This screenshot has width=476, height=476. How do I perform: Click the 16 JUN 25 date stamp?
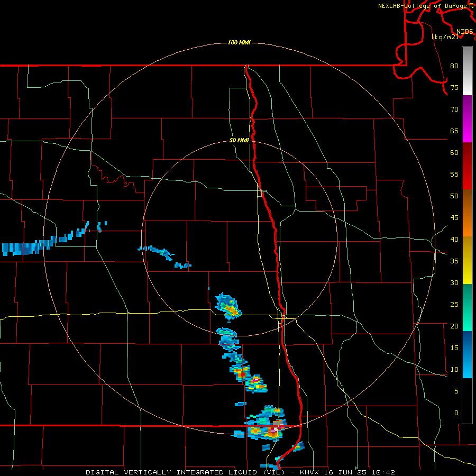(344, 472)
